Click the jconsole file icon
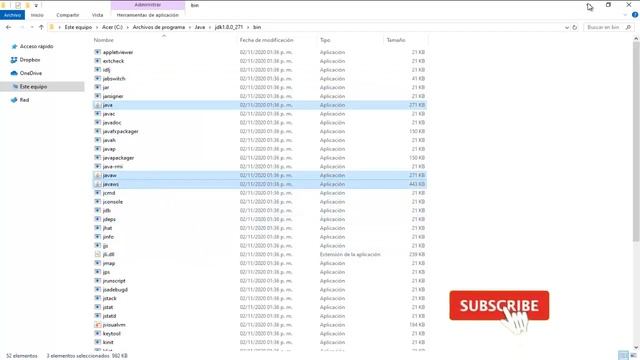The height and width of the screenshot is (360, 640). pos(97,202)
